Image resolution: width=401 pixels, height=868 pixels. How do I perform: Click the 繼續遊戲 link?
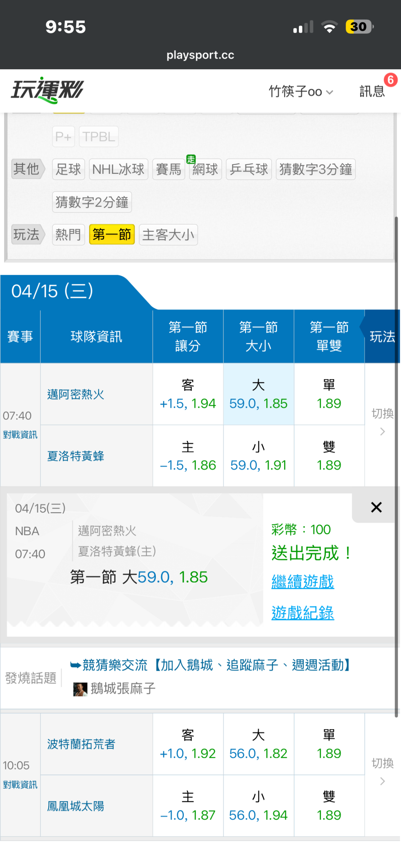[x=303, y=582]
